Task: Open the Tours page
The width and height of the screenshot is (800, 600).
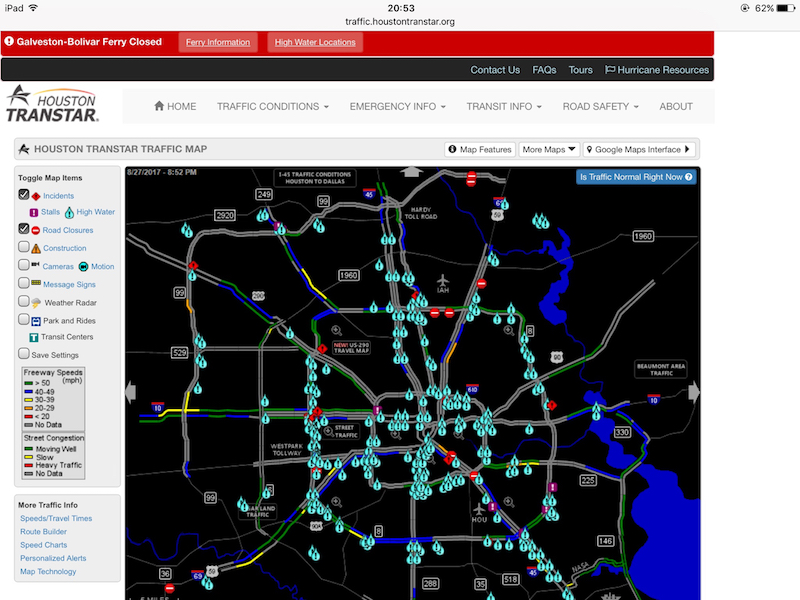Action: tap(581, 70)
